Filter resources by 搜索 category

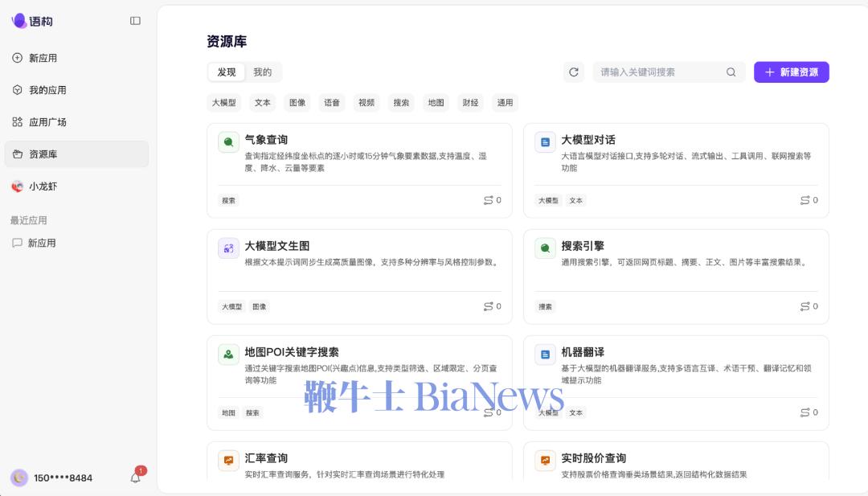click(401, 102)
